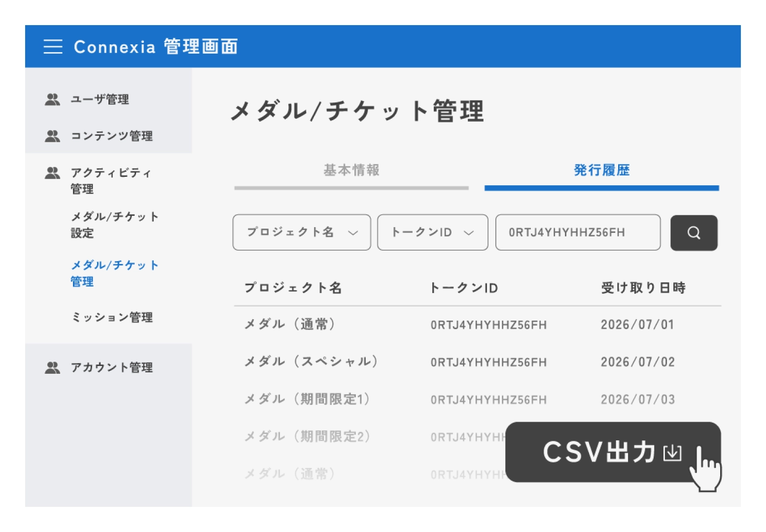This screenshot has width=766, height=532.
Task: Go to メダル/チケット設定 submenu item
Action: coord(114,225)
